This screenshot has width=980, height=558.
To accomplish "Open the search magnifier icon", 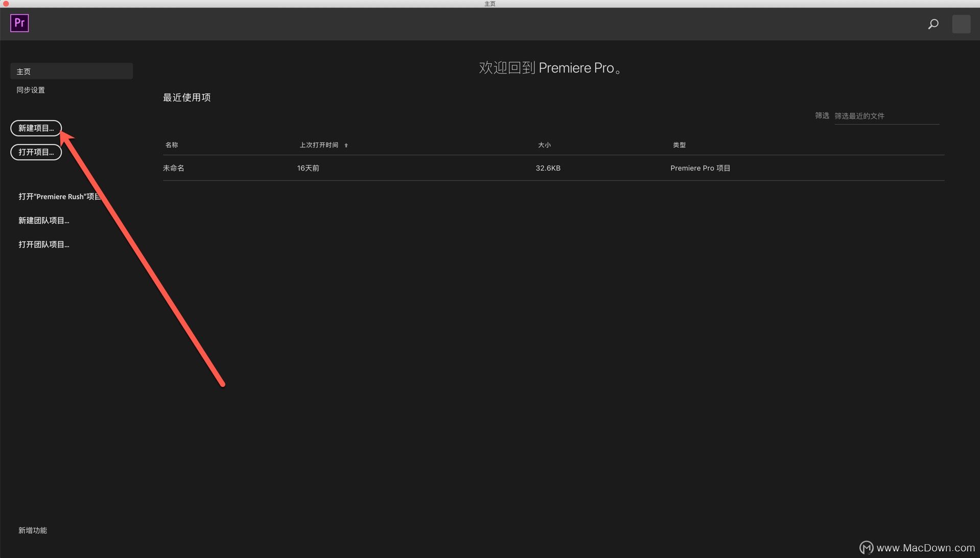I will tap(933, 24).
